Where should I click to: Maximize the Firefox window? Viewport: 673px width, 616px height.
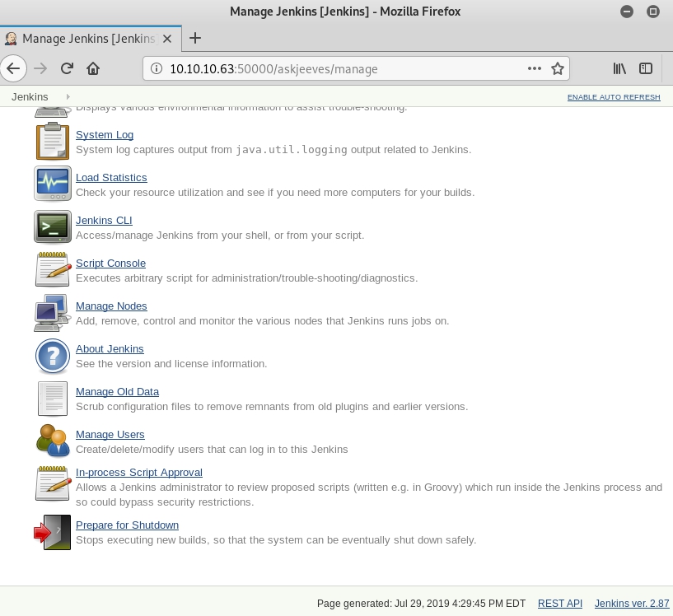pyautogui.click(x=653, y=12)
